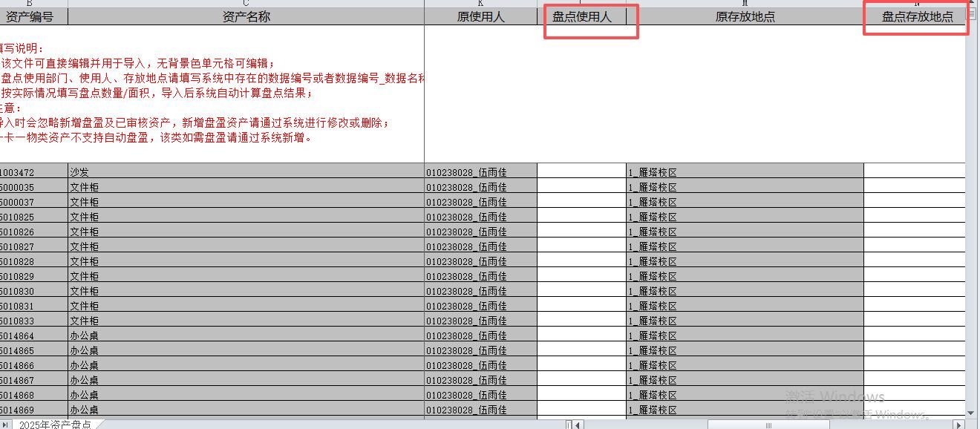Select column M by its header letter
Image resolution: width=980 pixels, height=429 pixels.
click(745, 4)
